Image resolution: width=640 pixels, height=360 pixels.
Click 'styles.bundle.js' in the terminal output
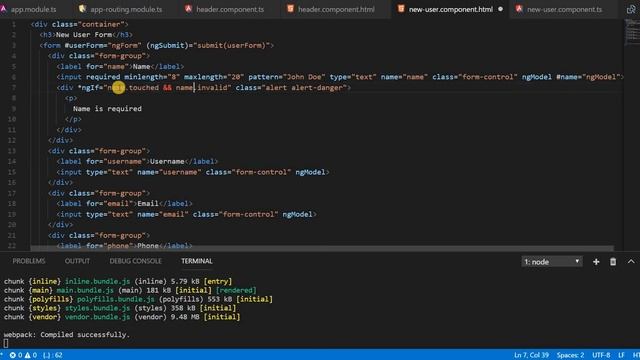(x=98, y=308)
